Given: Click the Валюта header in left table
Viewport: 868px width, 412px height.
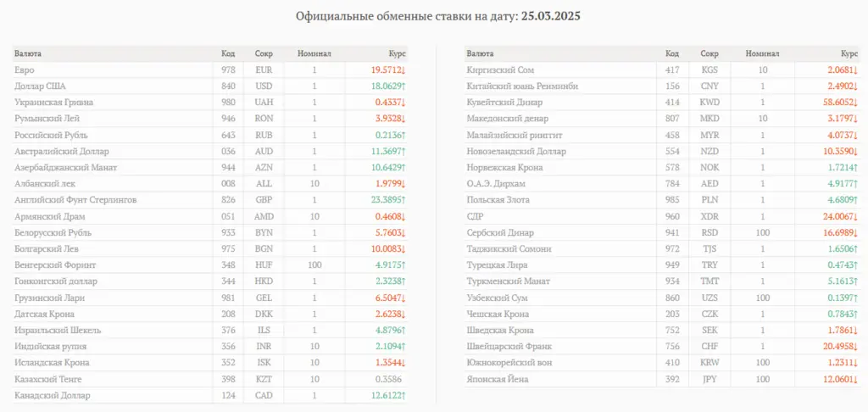Looking at the screenshot, I should pyautogui.click(x=28, y=53).
